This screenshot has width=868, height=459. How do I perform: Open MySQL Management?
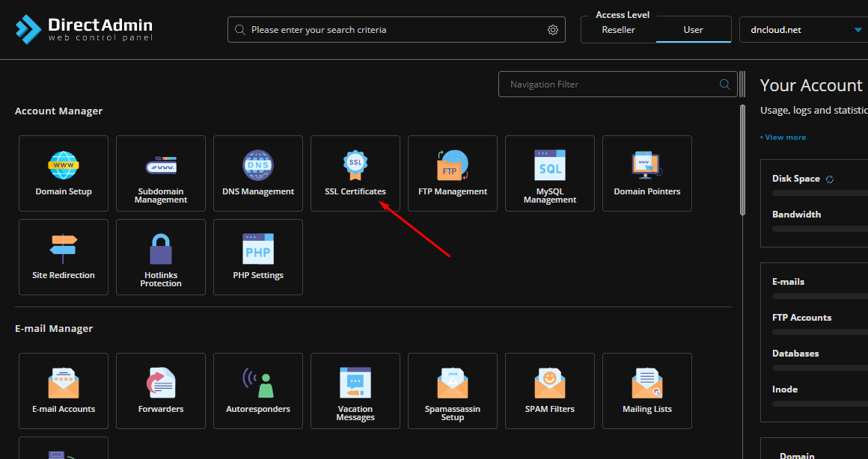click(x=550, y=173)
